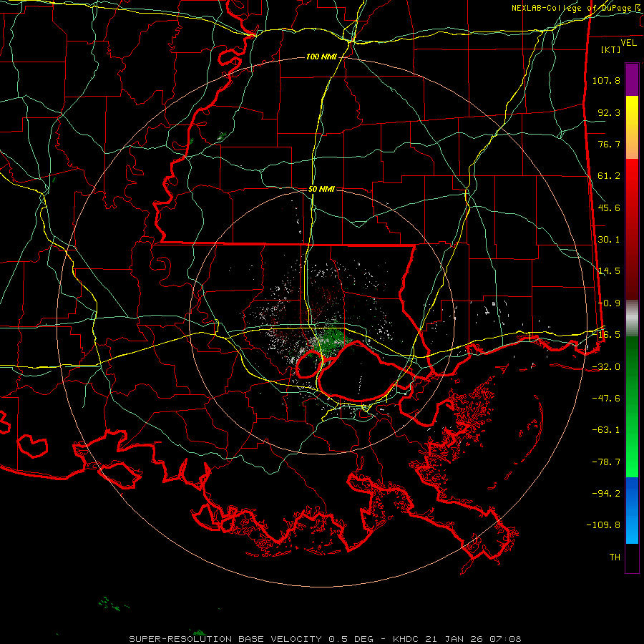The image size is (644, 644).
Task: Click the -78.7 velocity scale value
Action: [606, 462]
